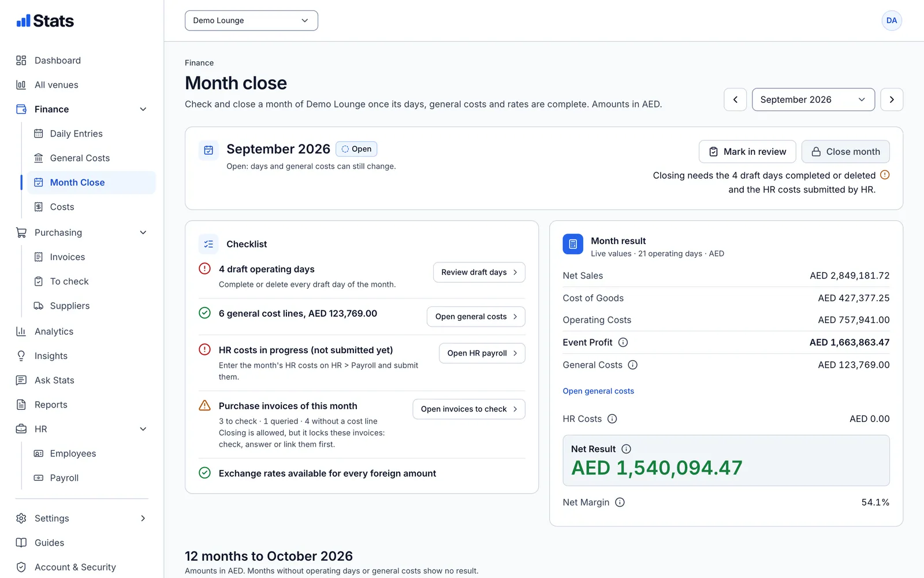Image resolution: width=924 pixels, height=578 pixels.
Task: Open the Demo Lounge venue dropdown
Action: click(251, 20)
